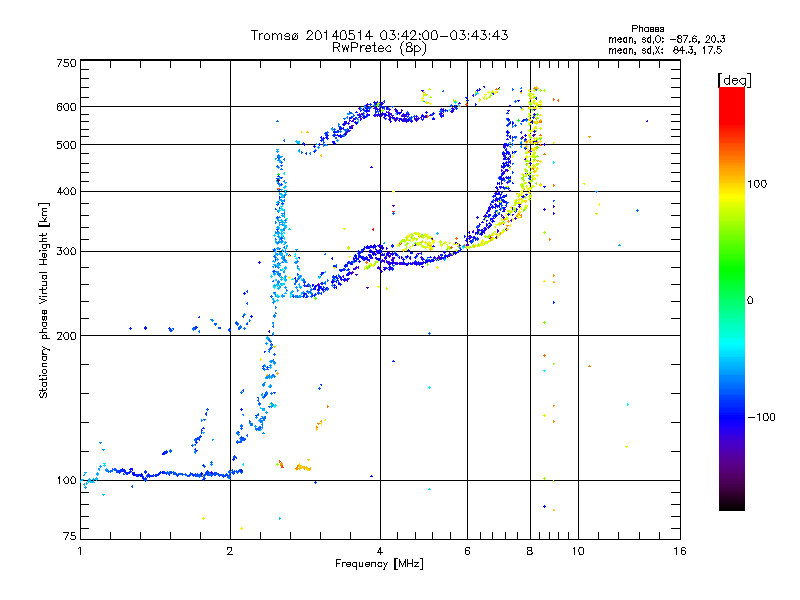Click the black bottom of the phase colorbar
800x600 pixels.
[x=732, y=503]
